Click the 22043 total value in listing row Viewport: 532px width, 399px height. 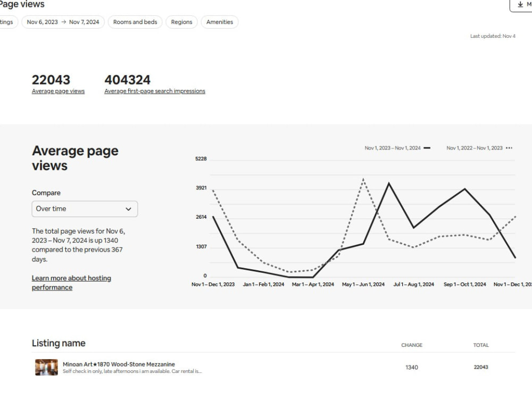(x=481, y=367)
